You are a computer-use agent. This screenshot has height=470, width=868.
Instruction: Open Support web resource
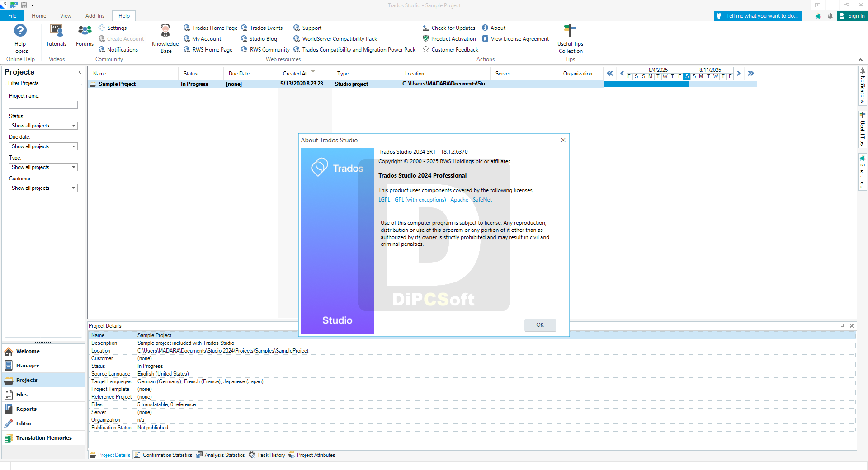pyautogui.click(x=307, y=28)
